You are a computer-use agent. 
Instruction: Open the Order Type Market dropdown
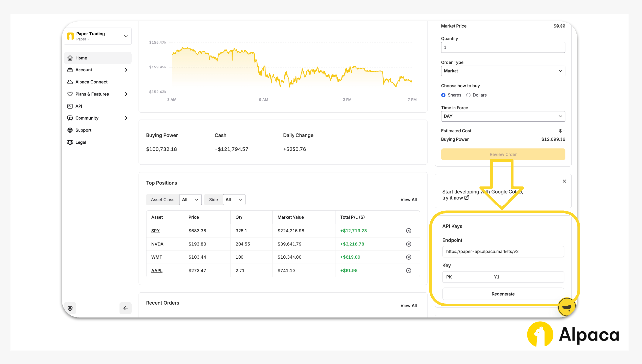tap(503, 71)
